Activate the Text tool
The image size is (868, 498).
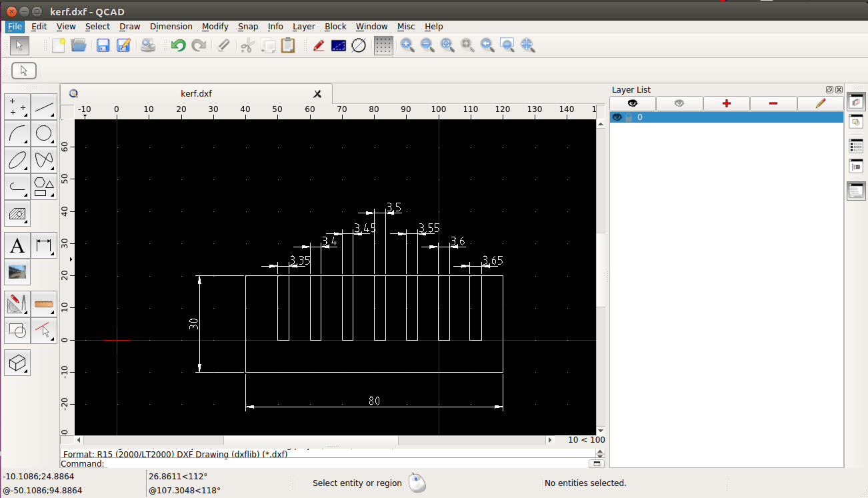pyautogui.click(x=17, y=246)
